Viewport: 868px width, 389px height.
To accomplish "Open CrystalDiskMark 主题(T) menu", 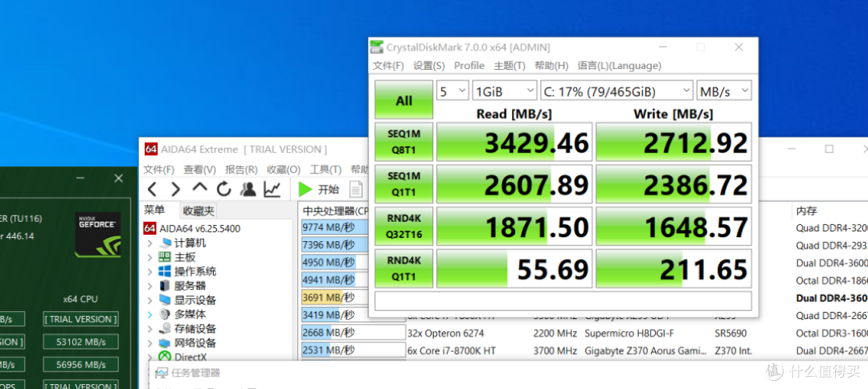I will [510, 65].
